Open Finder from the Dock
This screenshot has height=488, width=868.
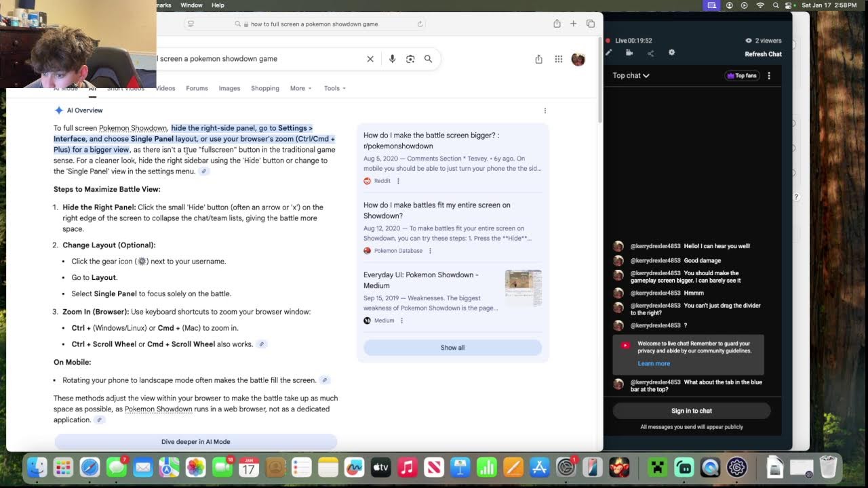tap(37, 467)
